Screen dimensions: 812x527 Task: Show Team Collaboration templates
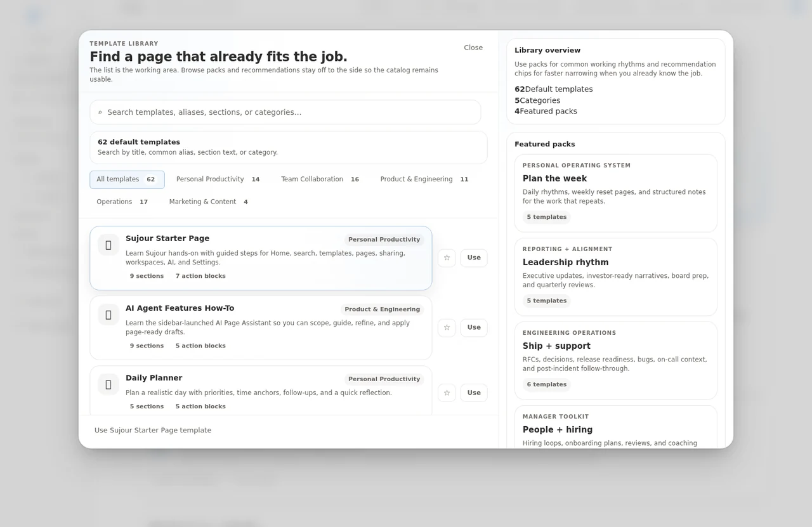[320, 179]
